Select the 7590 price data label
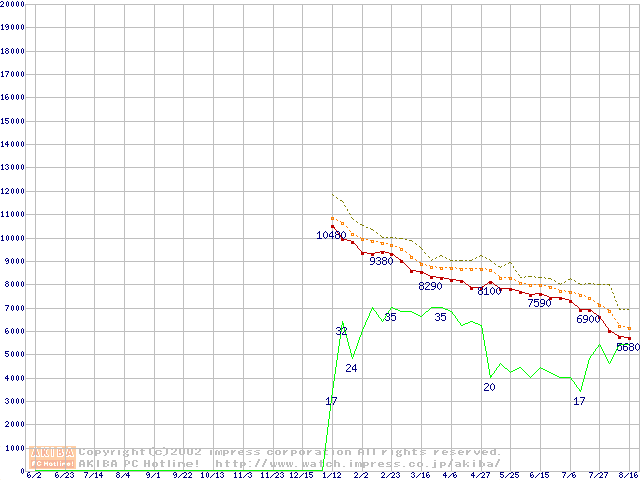Viewport: 640px width, 480px height. pos(539,303)
